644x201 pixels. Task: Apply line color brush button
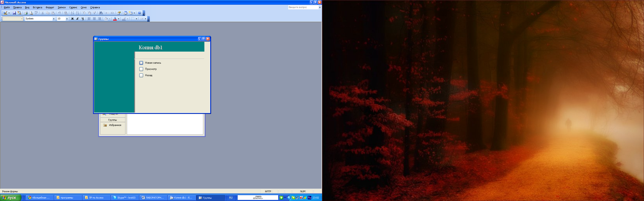point(124,19)
